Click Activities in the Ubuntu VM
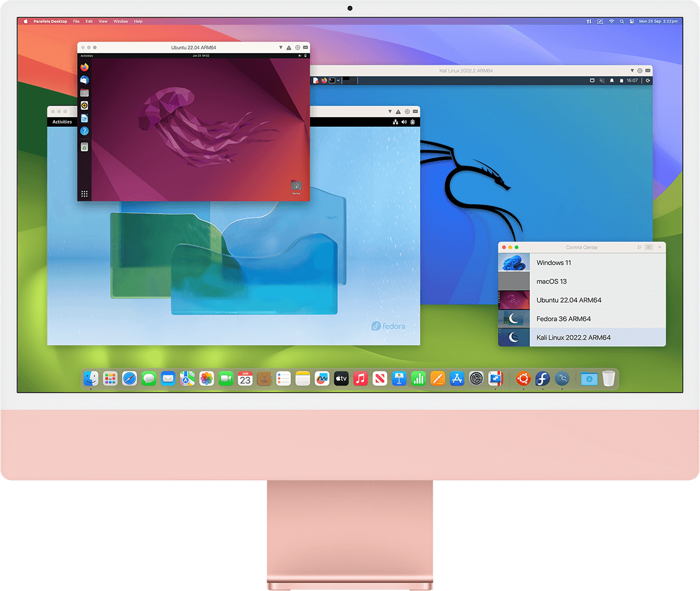Screen dimensions: 700x591 tap(87, 55)
